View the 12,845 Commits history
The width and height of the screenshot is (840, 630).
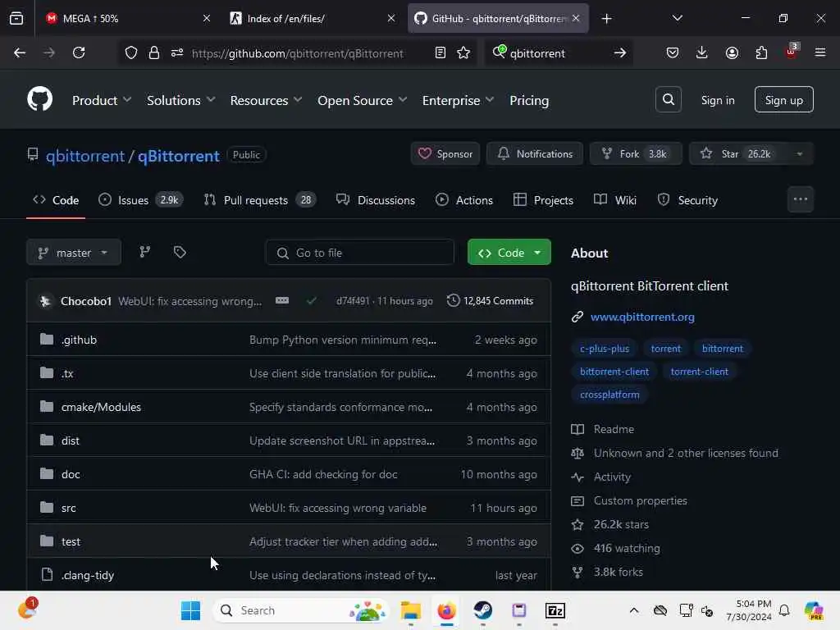[491, 300]
